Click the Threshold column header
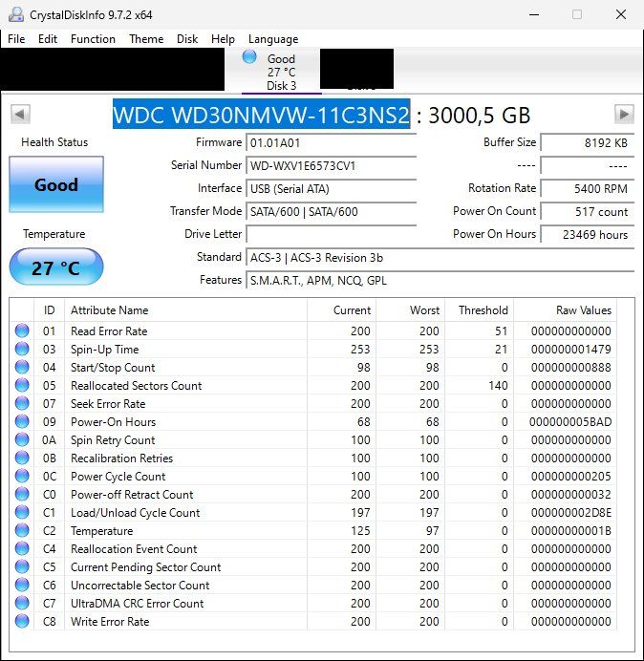This screenshot has width=644, height=661. pyautogui.click(x=479, y=310)
